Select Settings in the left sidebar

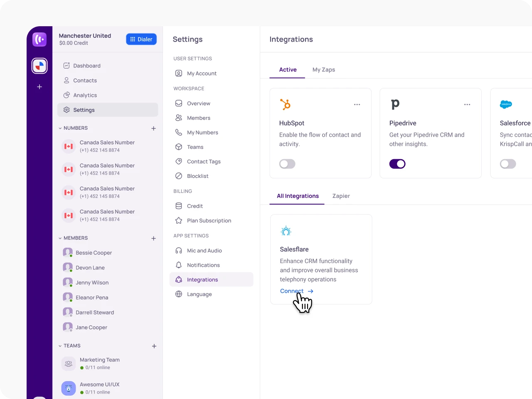coord(108,110)
